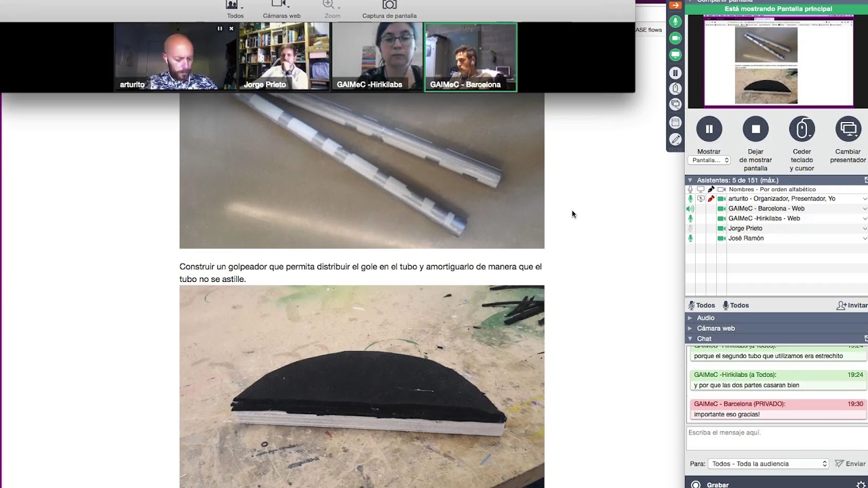Mute all with crossed microphone Todos
This screenshot has width=868, height=488.
pyautogui.click(x=701, y=306)
